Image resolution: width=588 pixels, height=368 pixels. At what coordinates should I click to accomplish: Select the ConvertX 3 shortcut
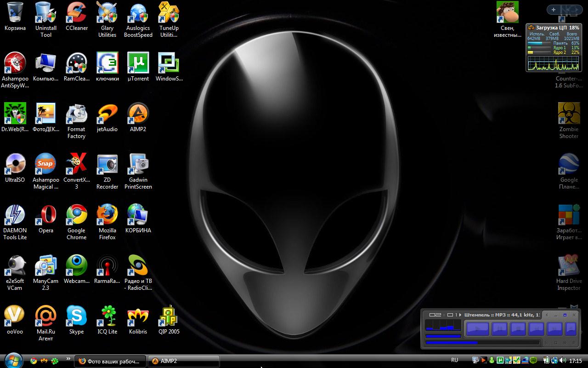[77, 171]
